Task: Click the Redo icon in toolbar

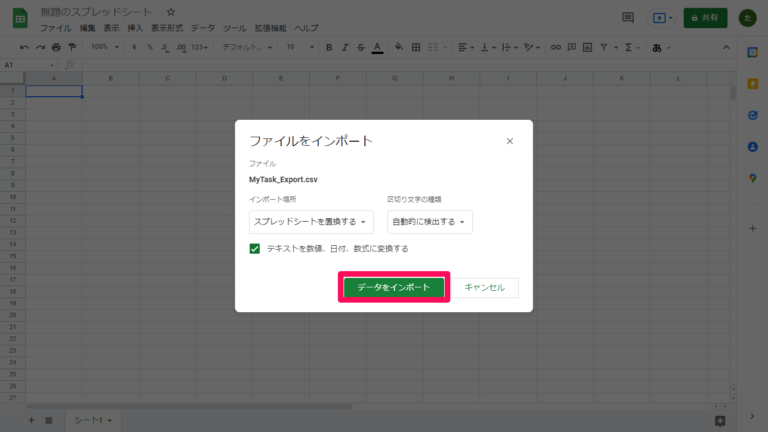Action: click(x=40, y=48)
